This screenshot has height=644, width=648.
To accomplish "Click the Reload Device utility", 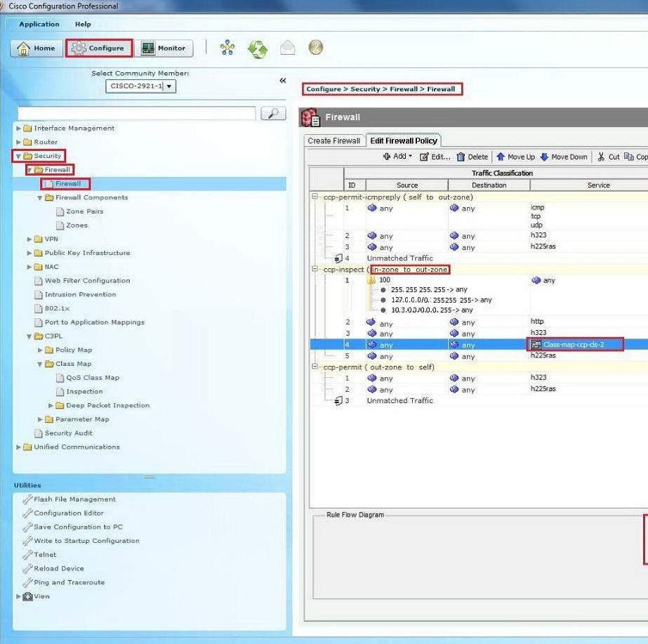I will click(x=54, y=569).
